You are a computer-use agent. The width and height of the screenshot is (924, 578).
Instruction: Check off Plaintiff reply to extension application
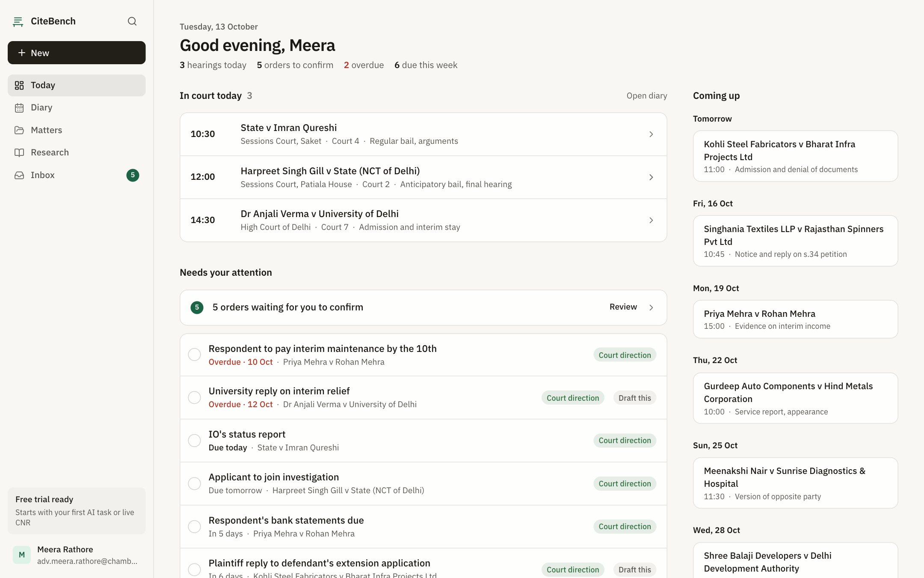pos(195,569)
